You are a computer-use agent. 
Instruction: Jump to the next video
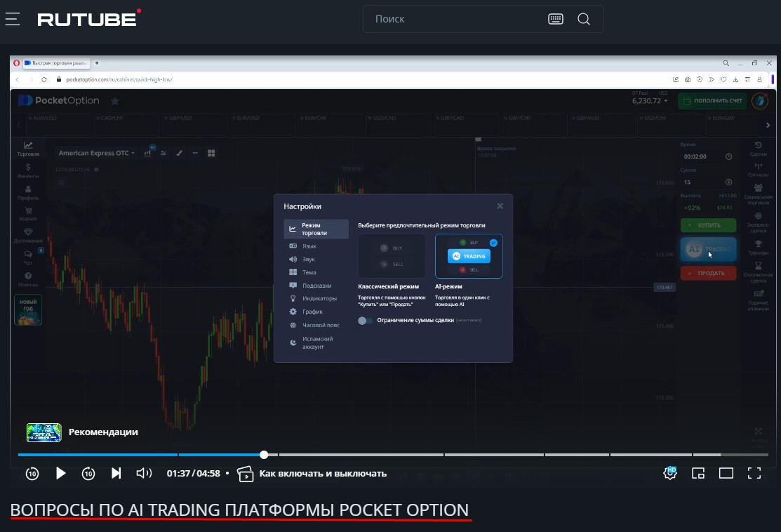click(x=116, y=473)
